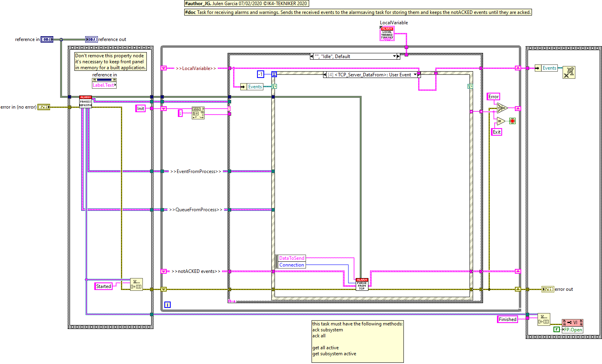Click the notACKED events right shift register
Screen dimensions: 602x364
[x=518, y=271]
